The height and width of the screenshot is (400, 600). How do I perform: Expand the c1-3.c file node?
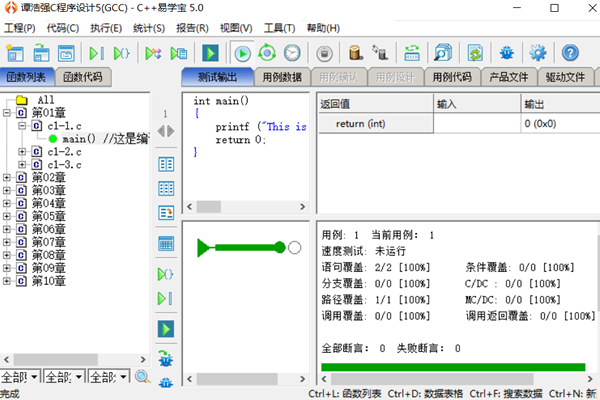pyautogui.click(x=22, y=165)
